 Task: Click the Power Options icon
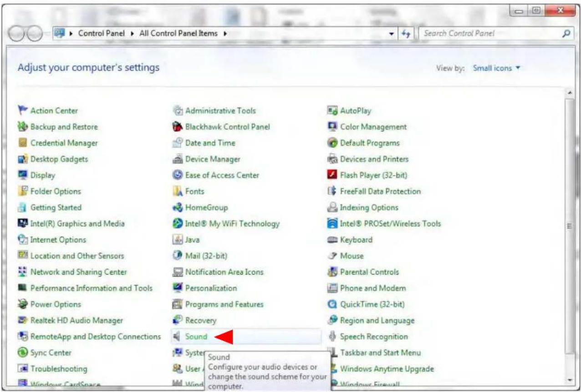pyautogui.click(x=22, y=304)
